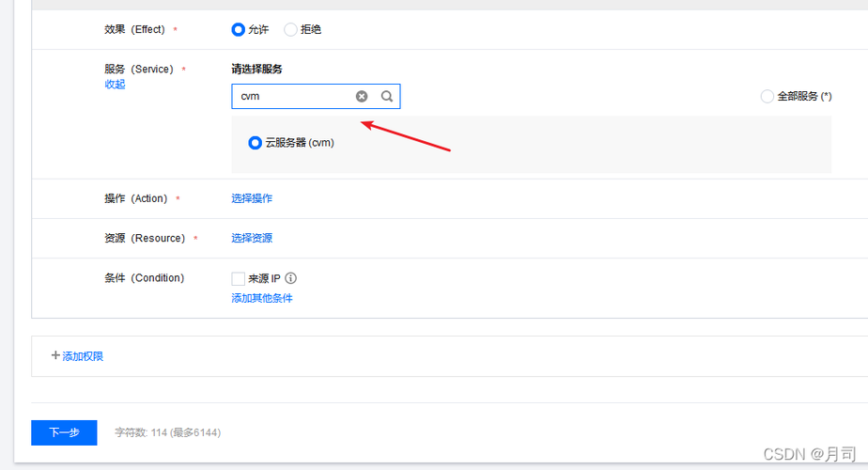Click the 操作 (Action) label
Viewport: 868px width, 470px height.
[136, 198]
